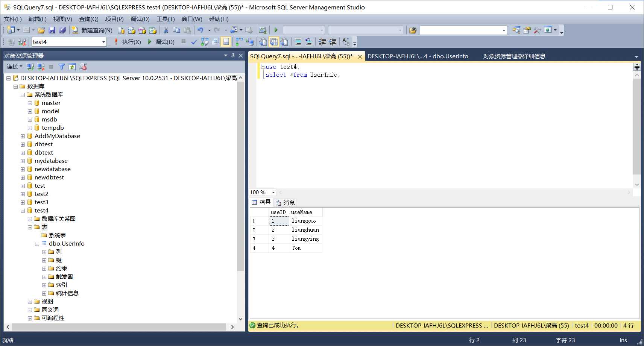The image size is (644, 346).
Task: Open the 文件(F) menu
Action: 13,19
